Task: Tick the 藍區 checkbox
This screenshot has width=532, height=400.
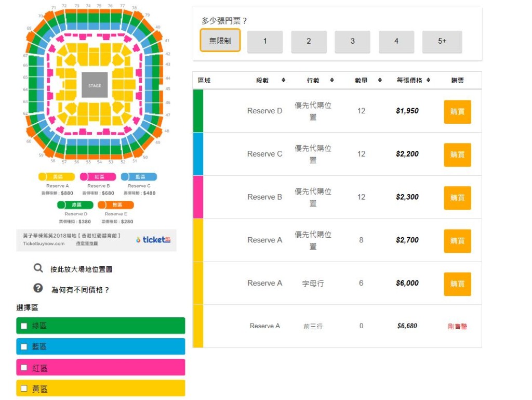Action: [x=24, y=346]
